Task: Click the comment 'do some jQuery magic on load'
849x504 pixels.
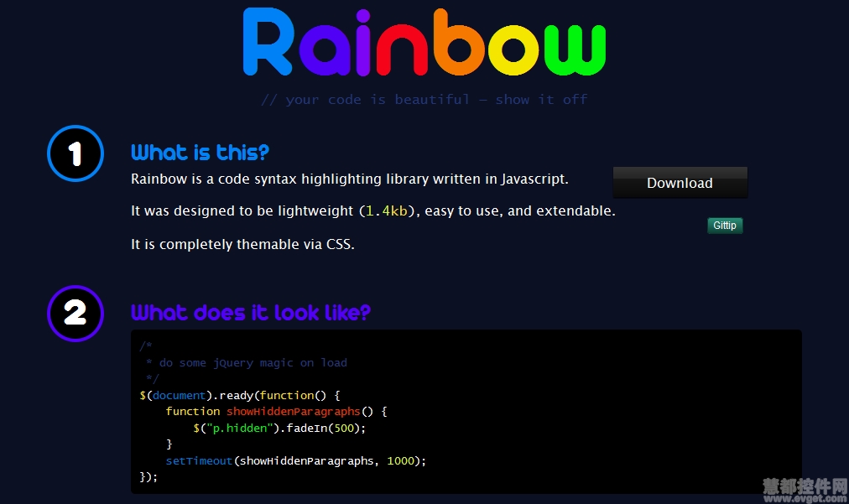Action: tap(253, 363)
